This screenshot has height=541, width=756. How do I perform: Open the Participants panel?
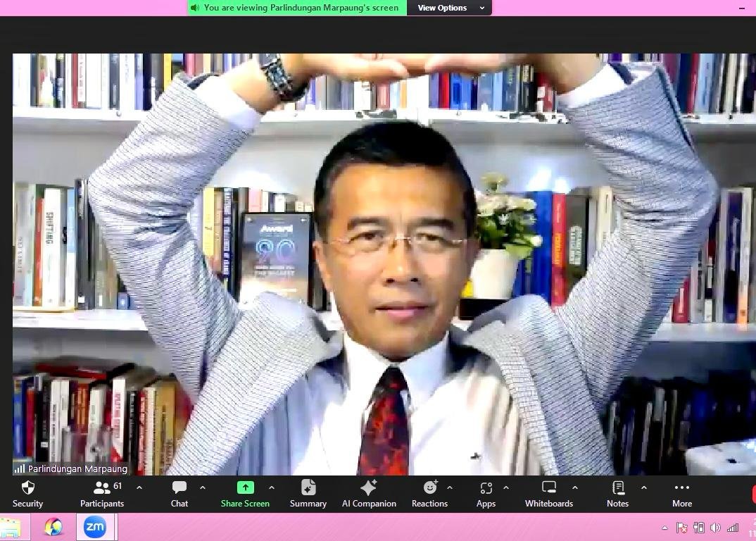tap(102, 493)
